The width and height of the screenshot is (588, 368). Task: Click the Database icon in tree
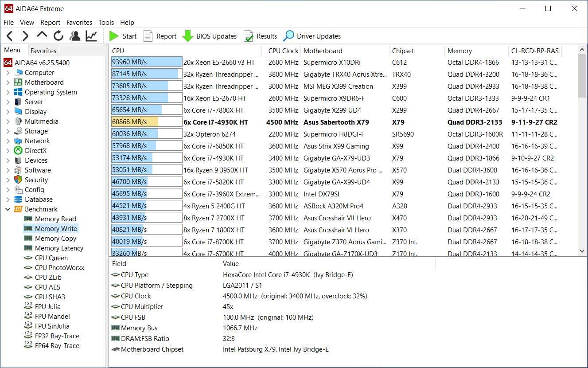[x=18, y=200]
